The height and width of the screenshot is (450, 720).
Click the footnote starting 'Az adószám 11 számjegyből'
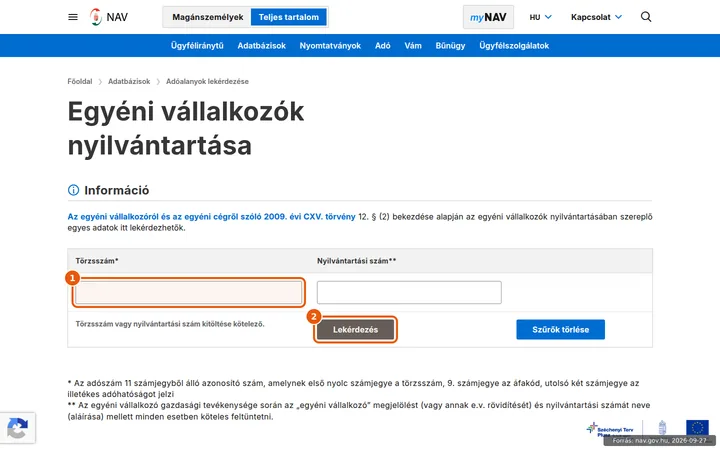click(x=353, y=388)
